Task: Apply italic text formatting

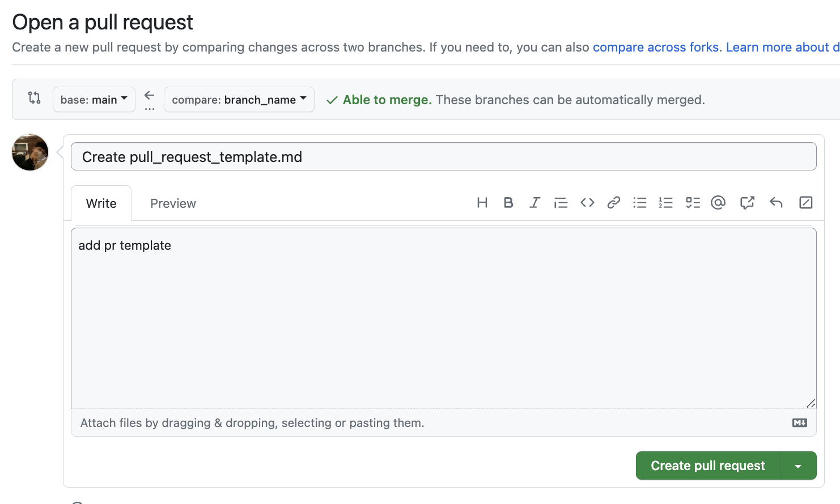Action: (534, 203)
